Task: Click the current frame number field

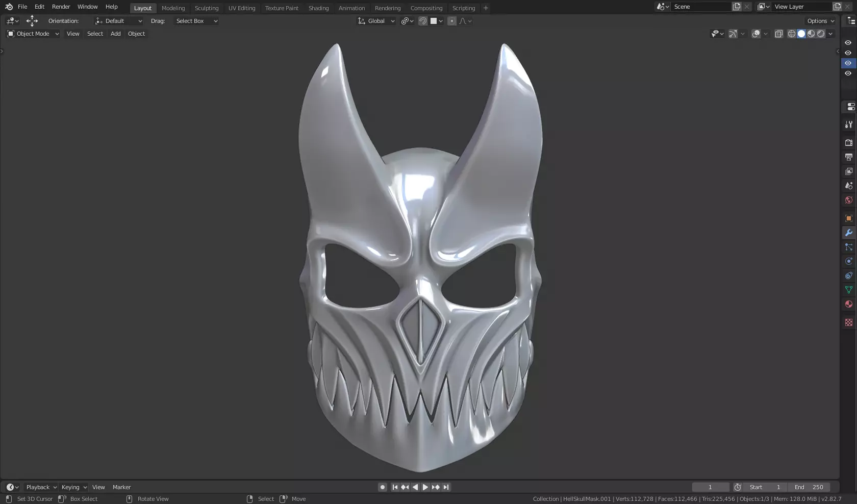Action: tap(711, 487)
